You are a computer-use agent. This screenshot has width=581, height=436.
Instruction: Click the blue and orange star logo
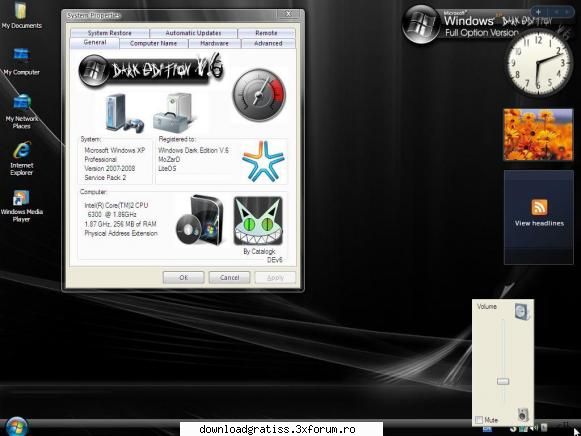pyautogui.click(x=263, y=161)
